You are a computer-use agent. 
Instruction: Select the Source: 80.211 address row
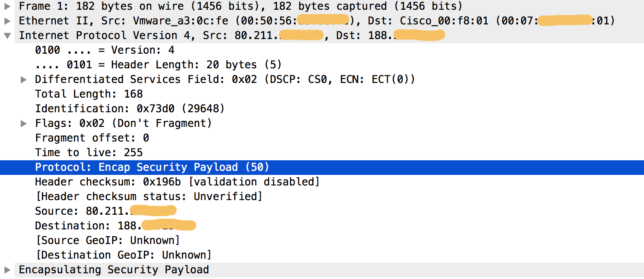(81, 211)
